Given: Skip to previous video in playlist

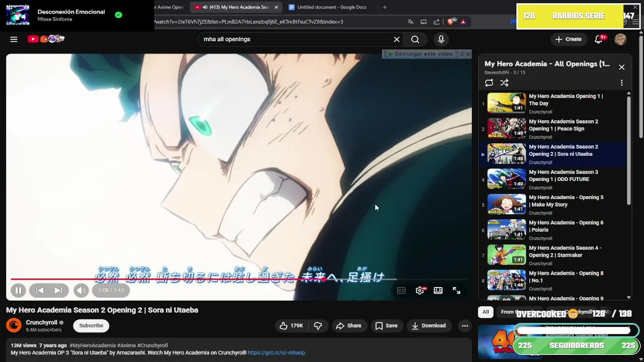Looking at the screenshot, I should (40, 290).
